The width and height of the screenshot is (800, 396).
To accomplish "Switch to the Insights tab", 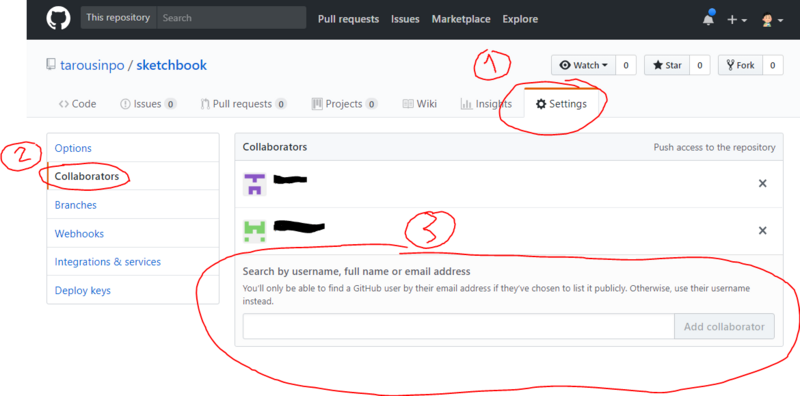I will (486, 104).
